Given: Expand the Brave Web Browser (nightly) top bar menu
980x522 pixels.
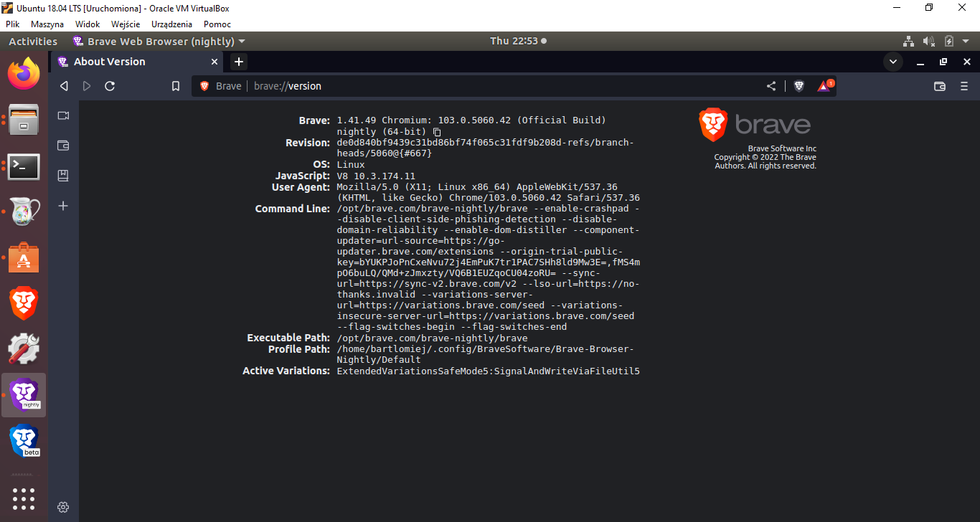Looking at the screenshot, I should [x=159, y=41].
